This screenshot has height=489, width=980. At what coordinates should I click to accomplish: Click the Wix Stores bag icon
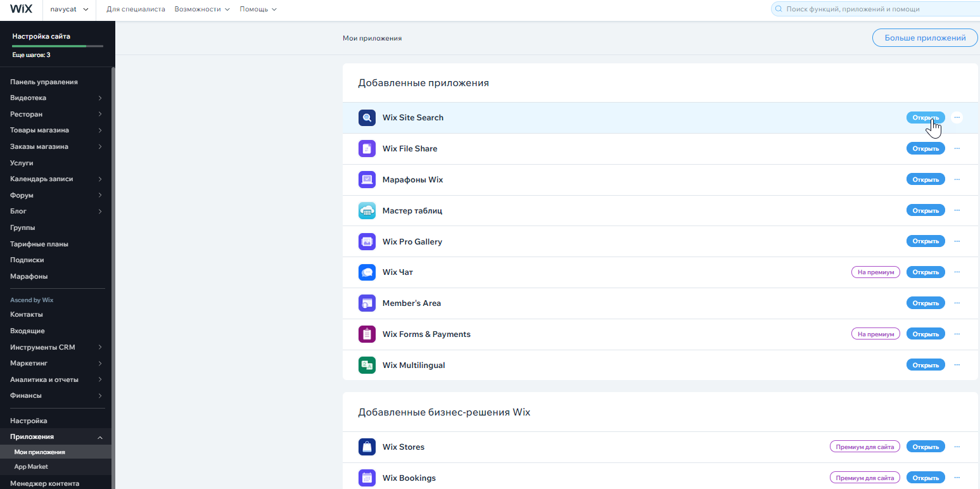tap(367, 447)
